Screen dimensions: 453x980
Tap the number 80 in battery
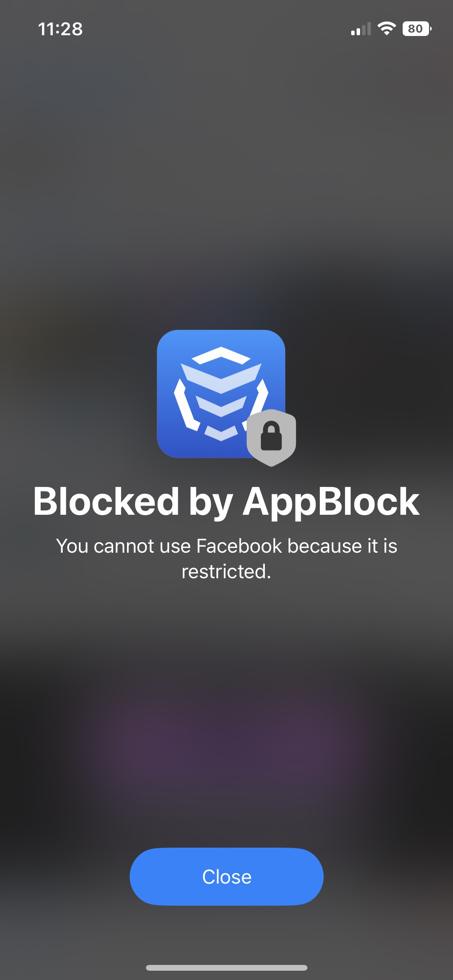(415, 29)
